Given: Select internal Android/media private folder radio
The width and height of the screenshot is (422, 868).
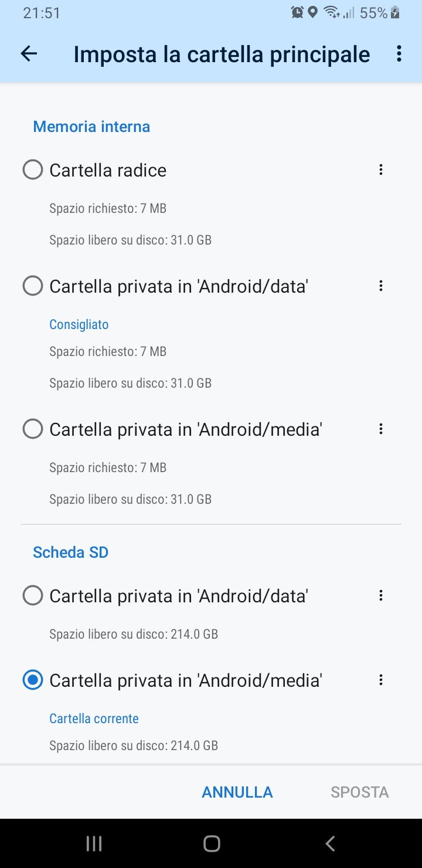Looking at the screenshot, I should point(32,429).
